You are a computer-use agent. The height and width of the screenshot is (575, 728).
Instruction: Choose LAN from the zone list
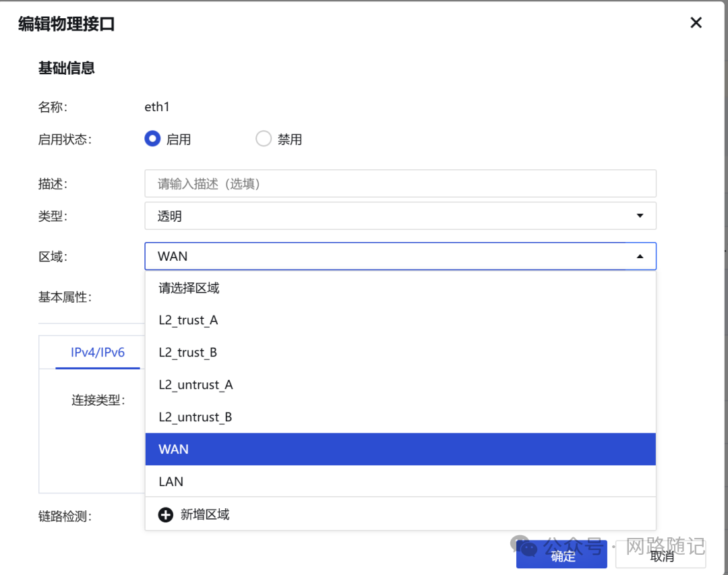click(171, 481)
